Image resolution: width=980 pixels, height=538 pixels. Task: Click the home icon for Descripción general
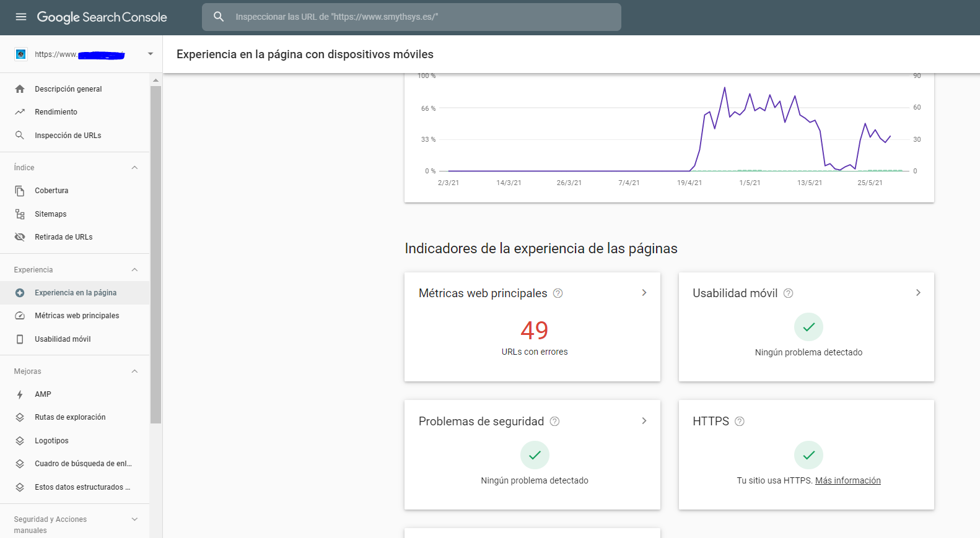[x=20, y=89]
